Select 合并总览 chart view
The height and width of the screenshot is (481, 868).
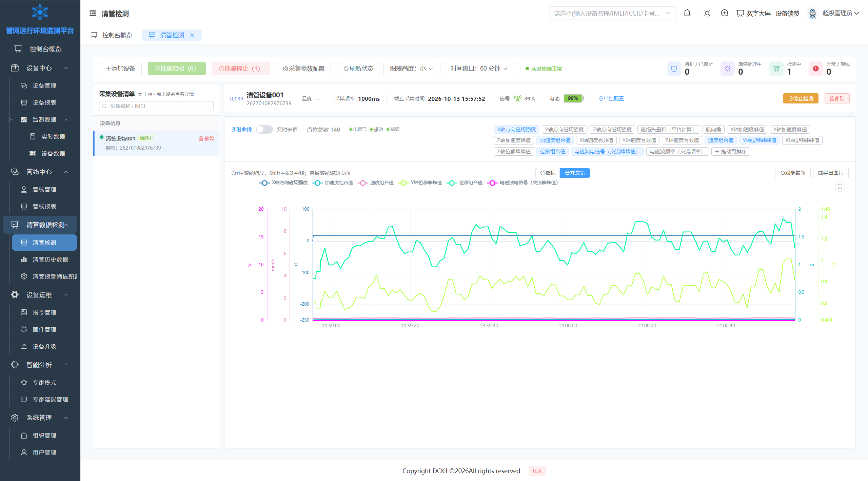tap(575, 173)
